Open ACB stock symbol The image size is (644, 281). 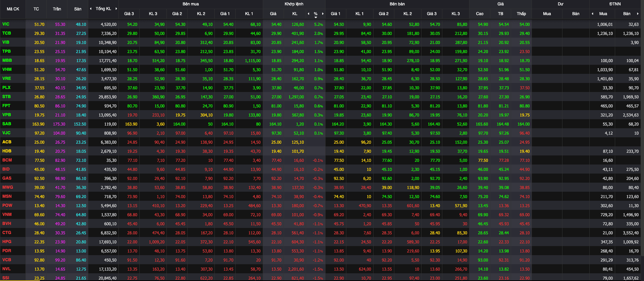click(x=7, y=142)
